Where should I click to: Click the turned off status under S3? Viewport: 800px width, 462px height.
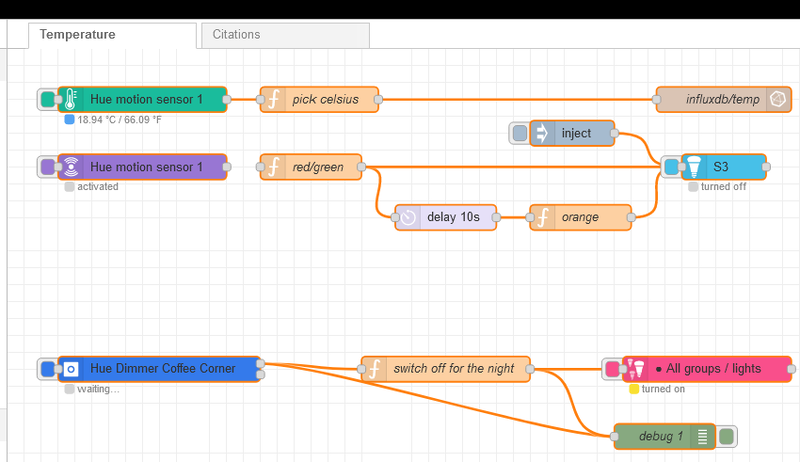723,187
